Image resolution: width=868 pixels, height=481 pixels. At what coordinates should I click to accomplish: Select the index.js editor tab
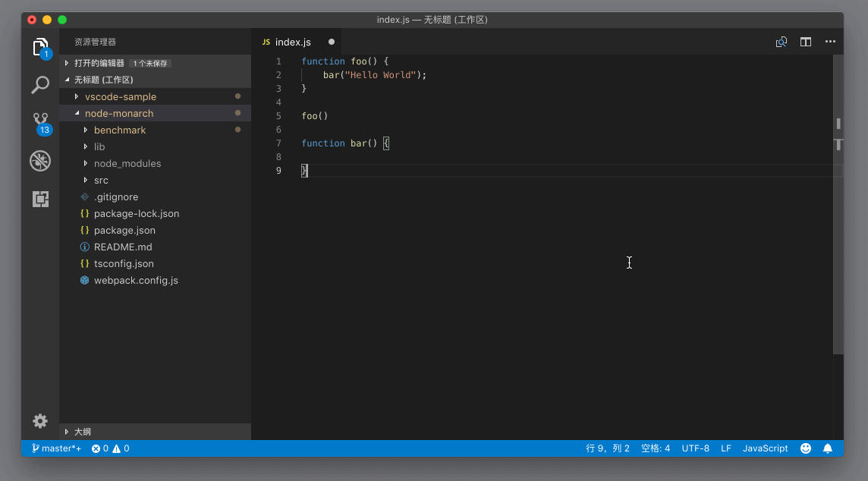(x=292, y=42)
